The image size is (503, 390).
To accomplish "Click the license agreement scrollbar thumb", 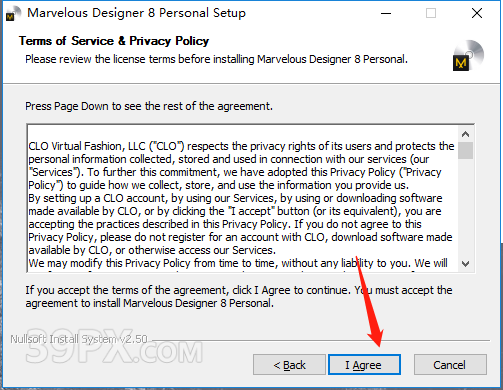I will [466, 150].
